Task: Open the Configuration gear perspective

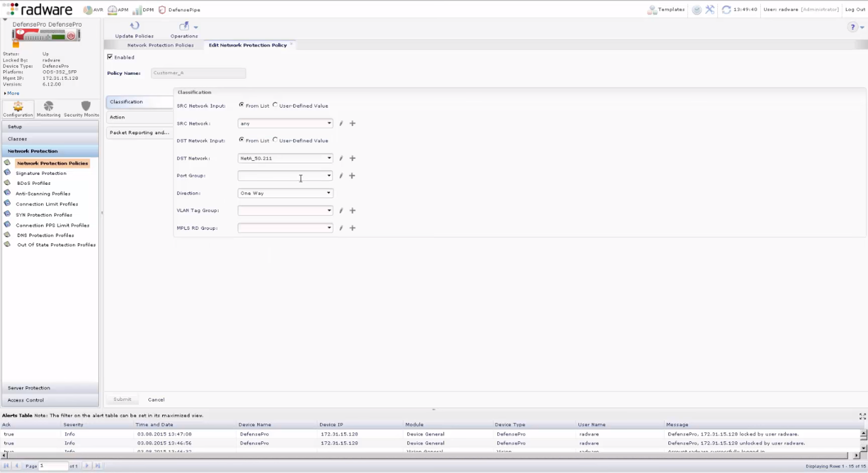Action: click(18, 108)
